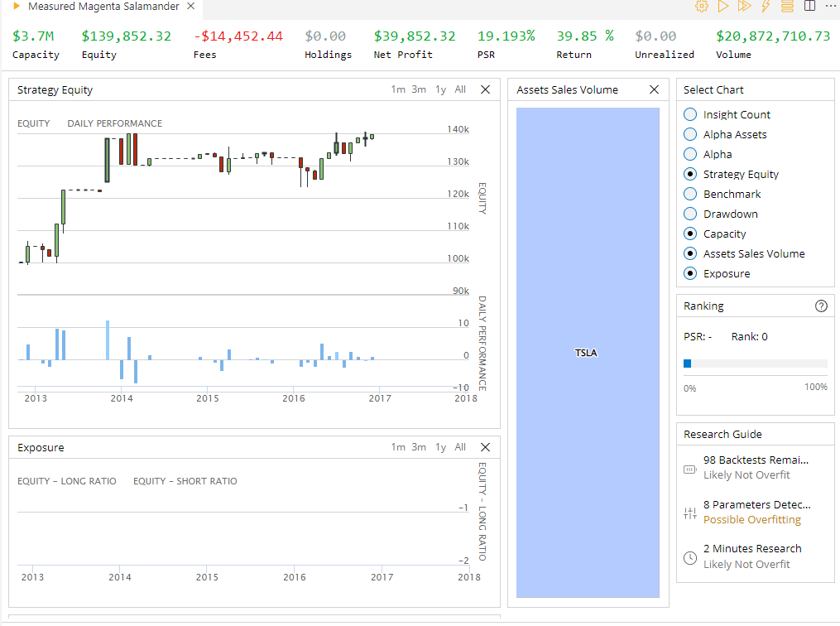
Task: Click the Ranking PSR progress bar
Action: pos(755,363)
